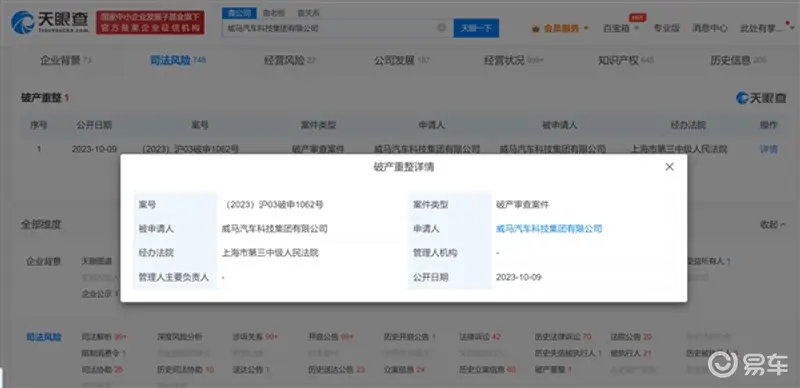
Task: Switch to the 企业背景 tab
Action: (66, 60)
